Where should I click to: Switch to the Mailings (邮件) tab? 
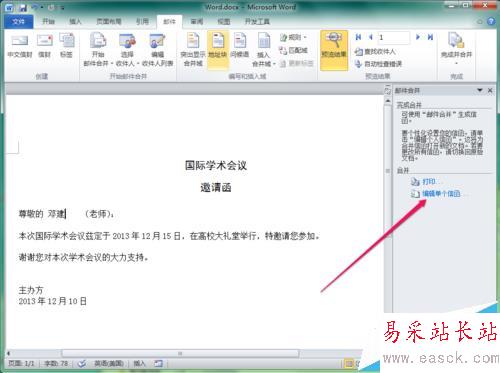pyautogui.click(x=169, y=22)
